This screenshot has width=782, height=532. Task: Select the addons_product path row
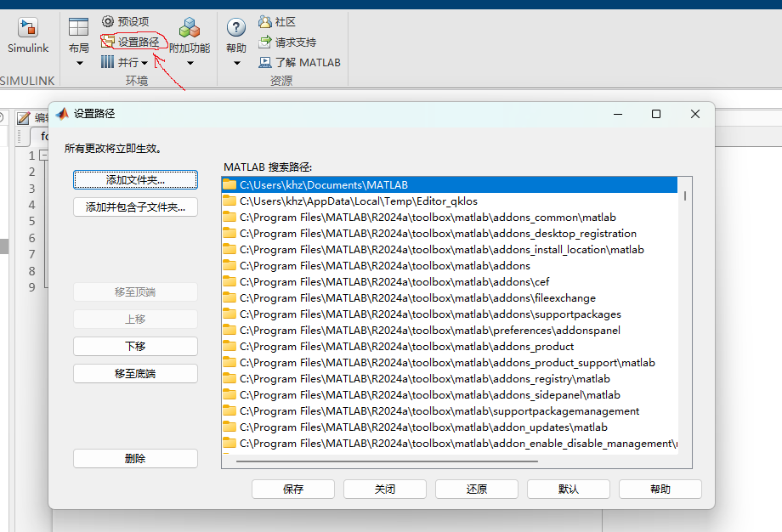coord(450,347)
